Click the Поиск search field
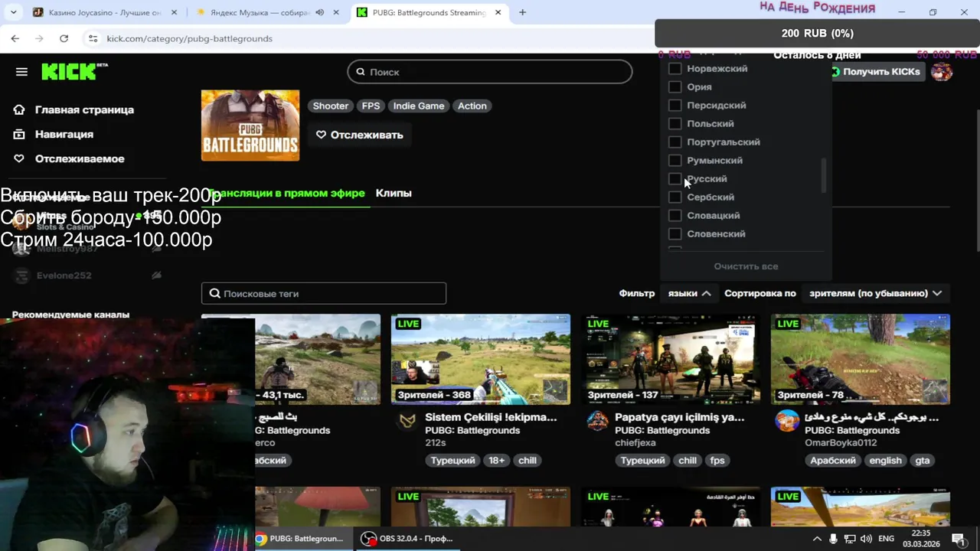 pos(490,72)
